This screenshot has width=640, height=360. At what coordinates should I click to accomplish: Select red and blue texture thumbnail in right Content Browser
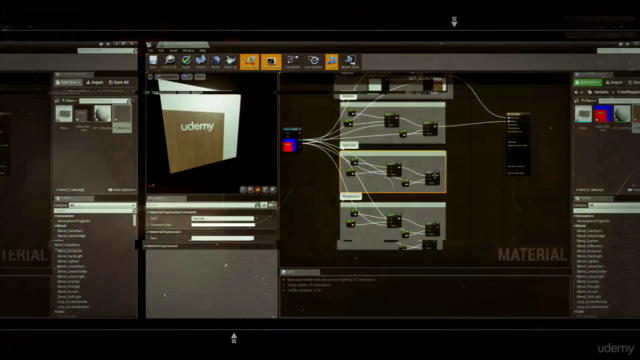pyautogui.click(x=602, y=114)
